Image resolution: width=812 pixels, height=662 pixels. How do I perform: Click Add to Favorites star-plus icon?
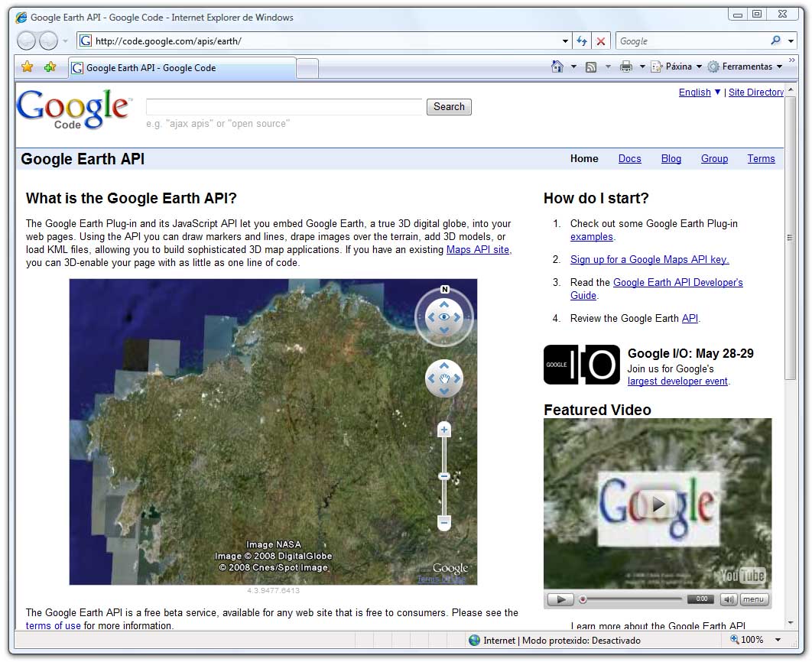pos(50,67)
